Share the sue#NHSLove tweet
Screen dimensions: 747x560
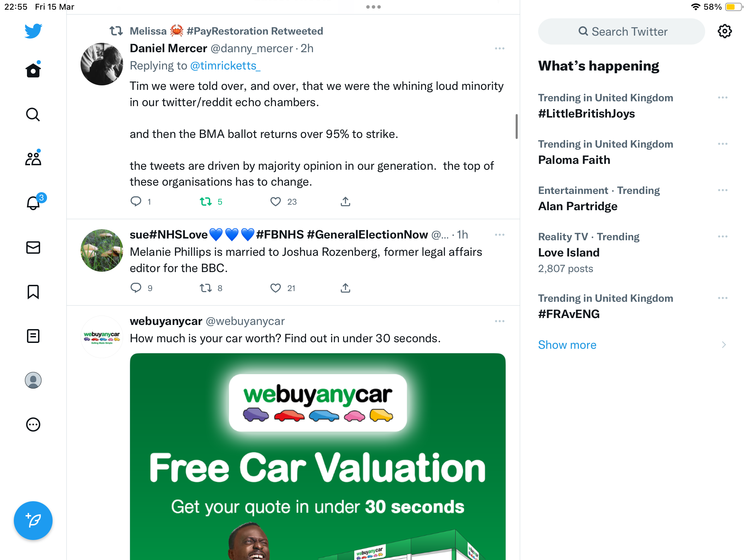pos(345,288)
